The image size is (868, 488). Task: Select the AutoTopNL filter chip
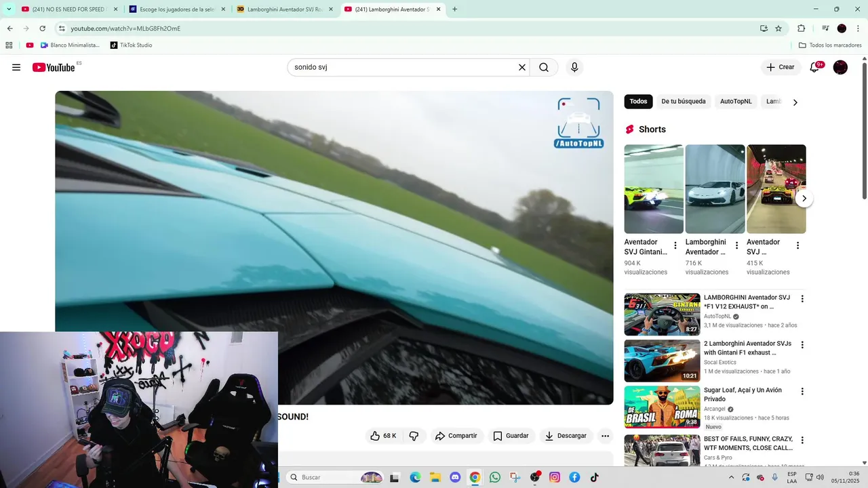pos(736,102)
